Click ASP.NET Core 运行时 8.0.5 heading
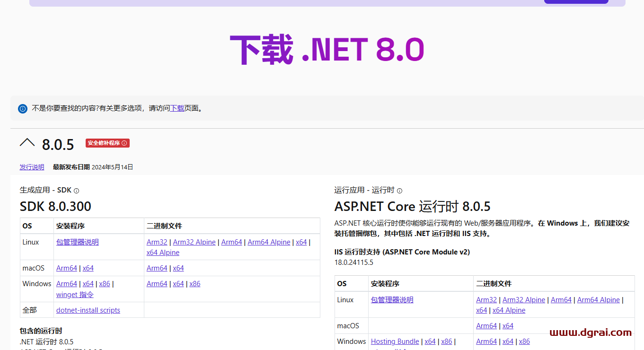This screenshot has width=644, height=350. tap(413, 207)
